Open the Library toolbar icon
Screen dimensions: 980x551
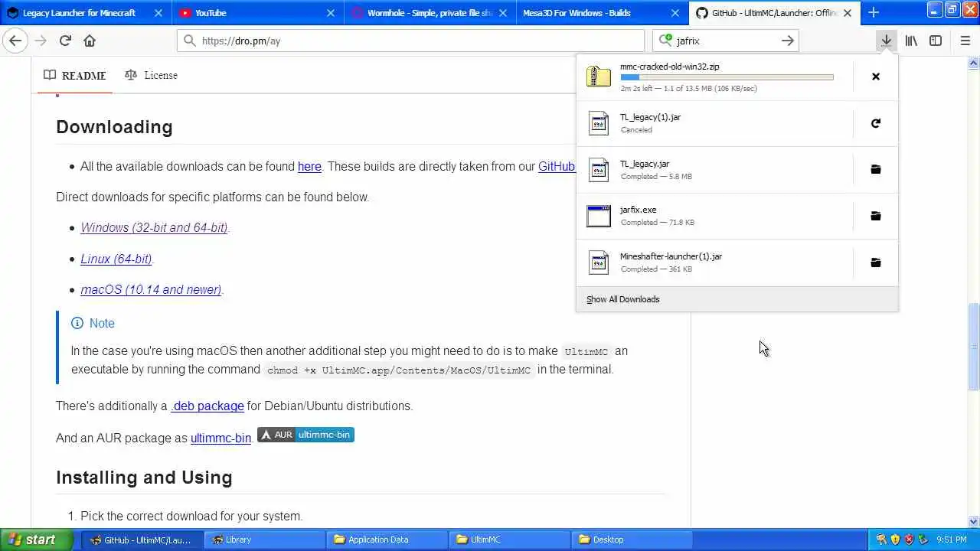911,41
